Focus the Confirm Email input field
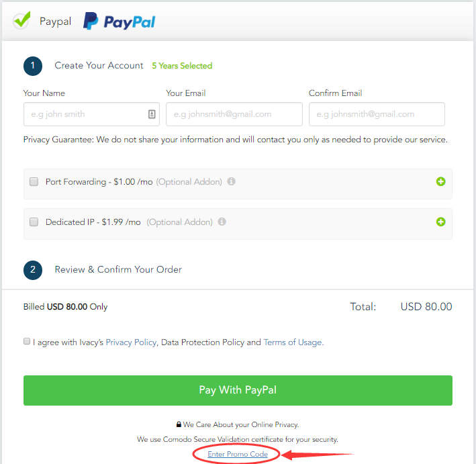The image size is (476, 464). pos(377,114)
